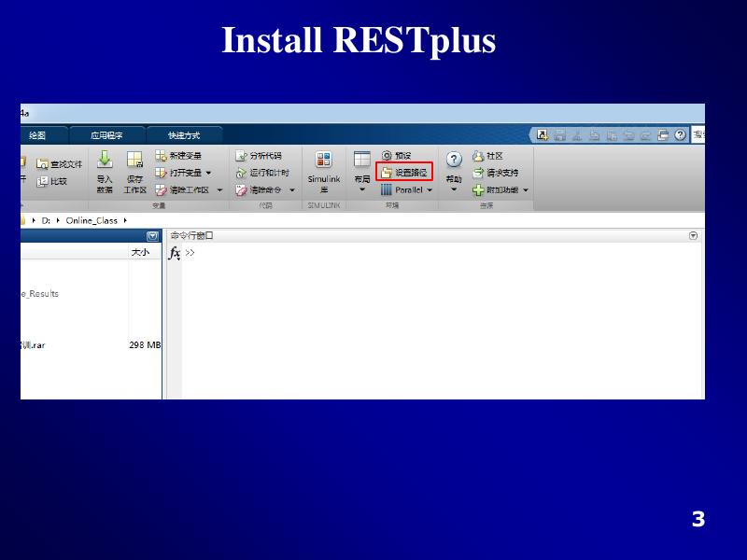Expand the Help (帮助) dropdown arrow
This screenshot has height=560, width=747.
(454, 189)
